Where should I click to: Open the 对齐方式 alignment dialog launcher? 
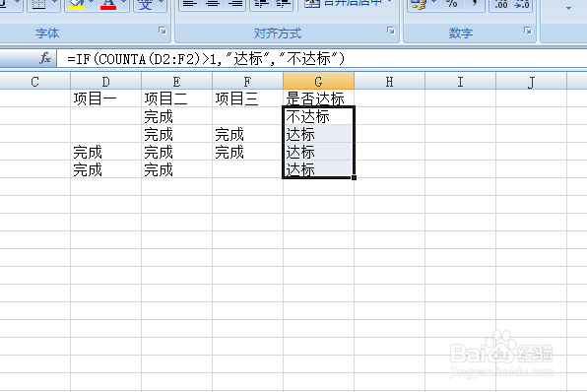(391, 31)
